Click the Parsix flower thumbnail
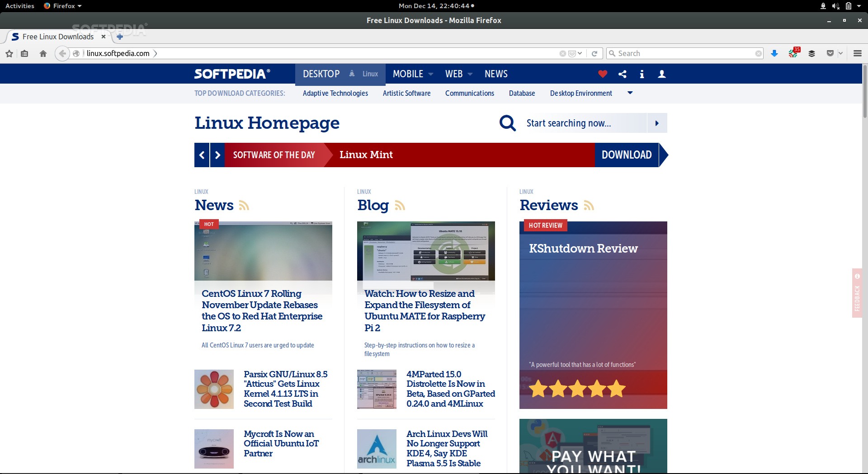The image size is (868, 474). click(x=214, y=389)
